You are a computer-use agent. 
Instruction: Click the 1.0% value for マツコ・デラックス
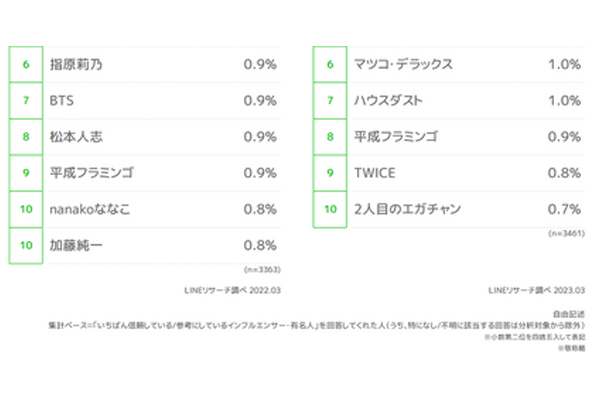click(564, 64)
